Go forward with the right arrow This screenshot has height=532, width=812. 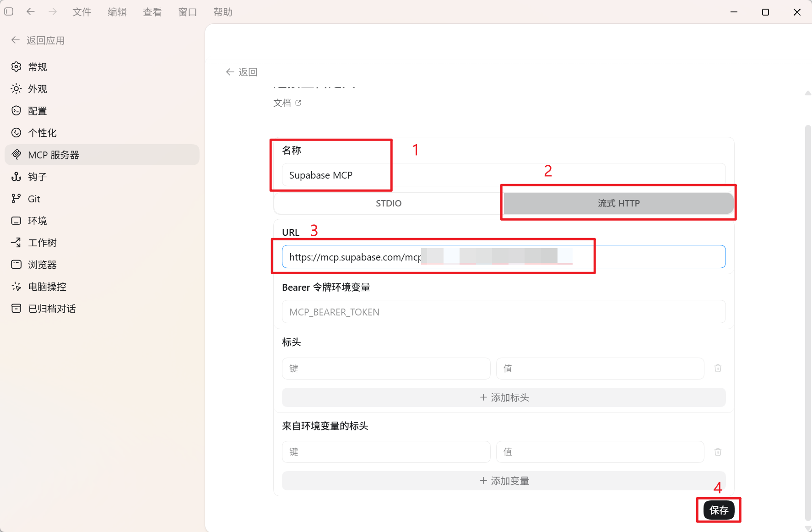pyautogui.click(x=53, y=11)
